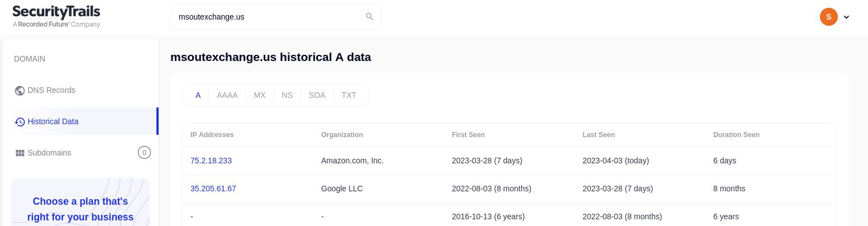Select the A record tab

[x=198, y=95]
